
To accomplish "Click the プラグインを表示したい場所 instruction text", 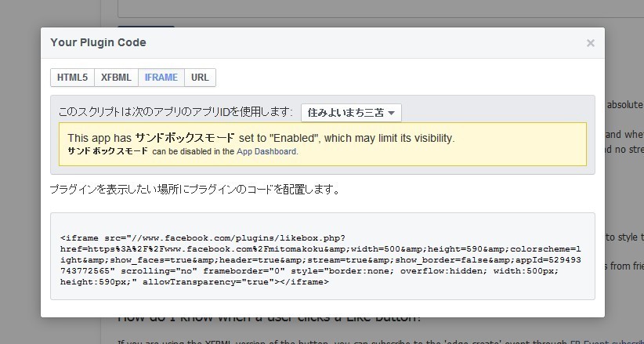I will coord(194,190).
